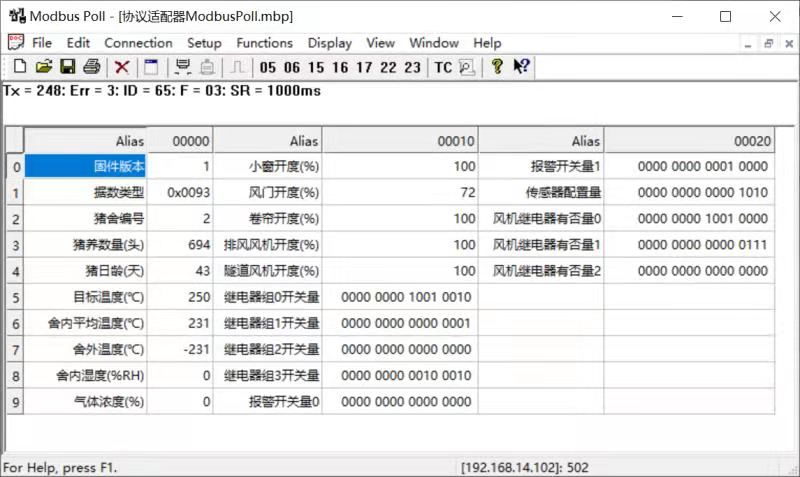
Task: Restore the inner document window
Action: click(768, 44)
